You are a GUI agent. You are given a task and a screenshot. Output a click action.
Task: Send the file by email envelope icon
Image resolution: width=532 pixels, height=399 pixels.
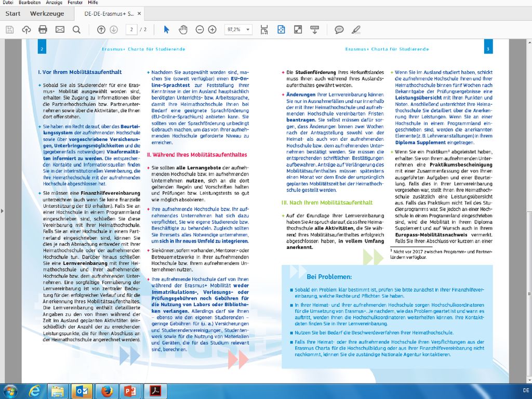pyautogui.click(x=60, y=30)
